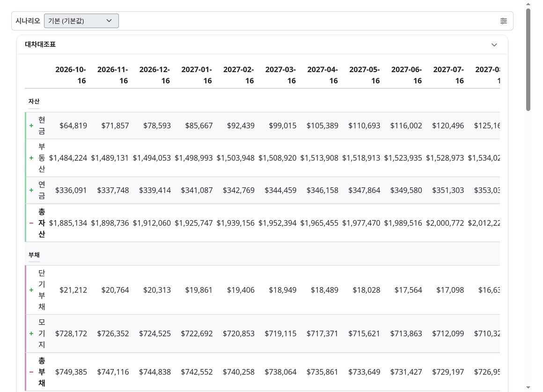Click the page vertical scrollbar thumb
543x392 pixels.
coord(528,59)
